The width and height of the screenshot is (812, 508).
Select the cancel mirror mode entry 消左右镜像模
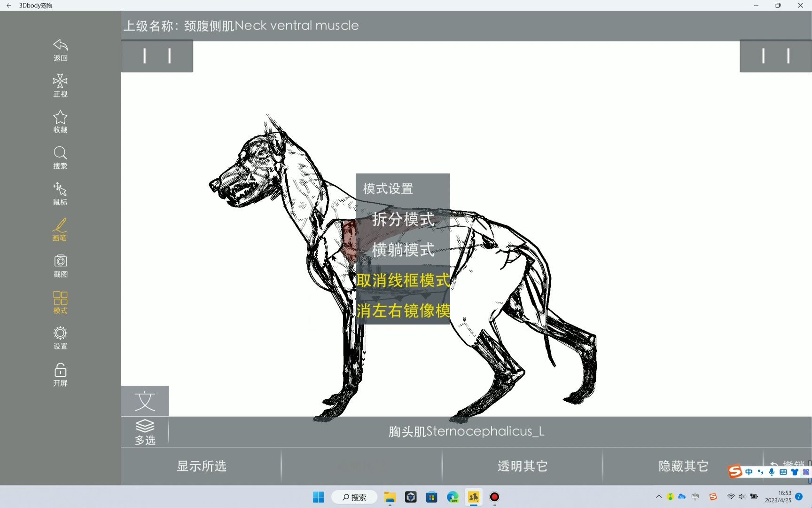[403, 310]
